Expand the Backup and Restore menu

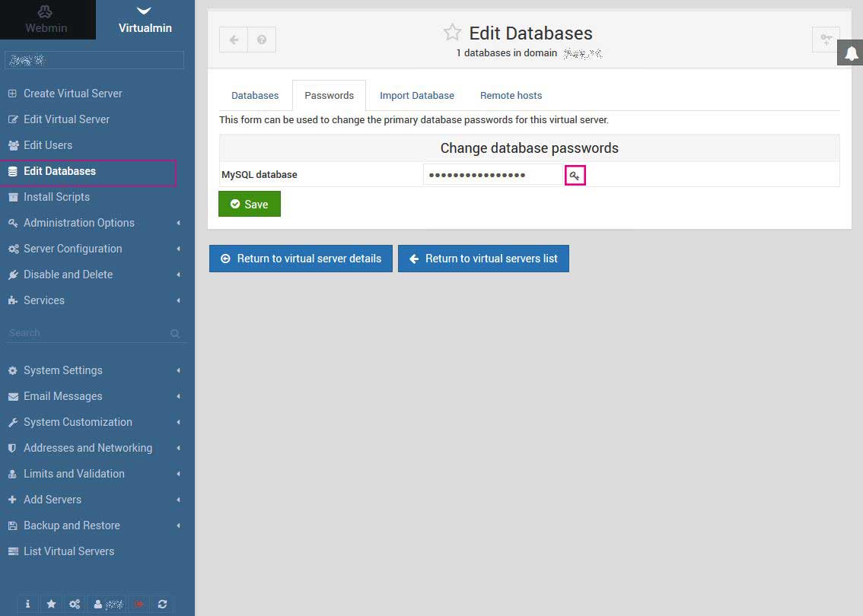tap(72, 526)
